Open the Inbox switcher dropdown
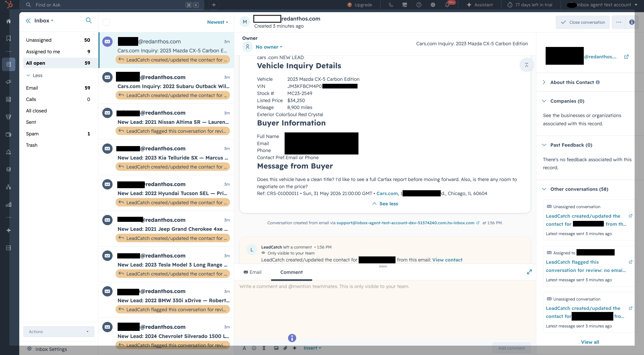 (x=44, y=21)
